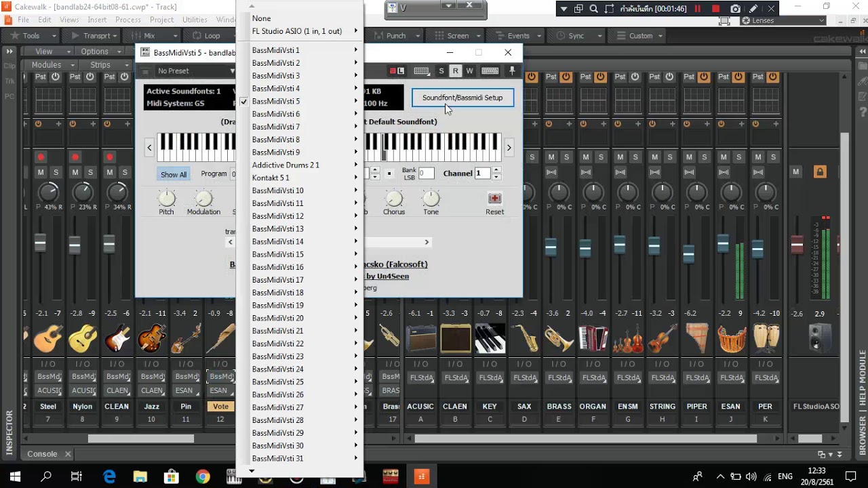The image size is (868, 488).
Task: Click the SAX bus saxophone icon
Action: [x=525, y=339]
